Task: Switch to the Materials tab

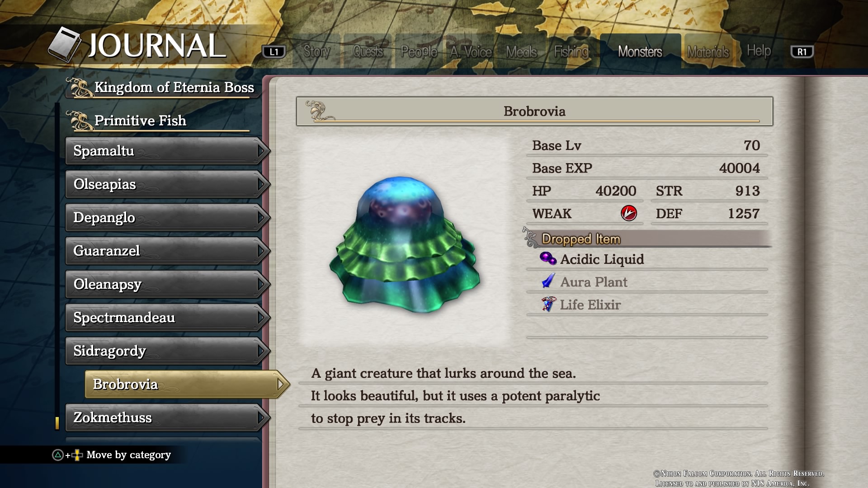Action: (708, 52)
